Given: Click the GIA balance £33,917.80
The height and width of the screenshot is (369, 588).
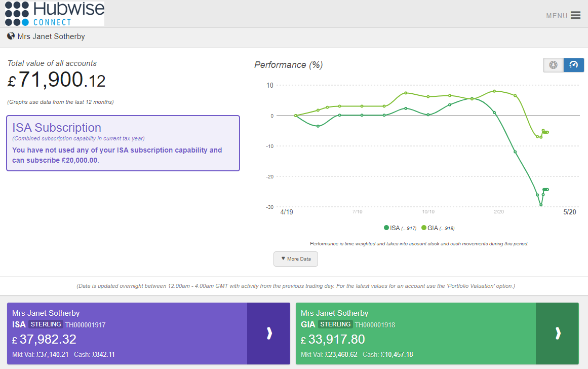Looking at the screenshot, I should coord(333,339).
